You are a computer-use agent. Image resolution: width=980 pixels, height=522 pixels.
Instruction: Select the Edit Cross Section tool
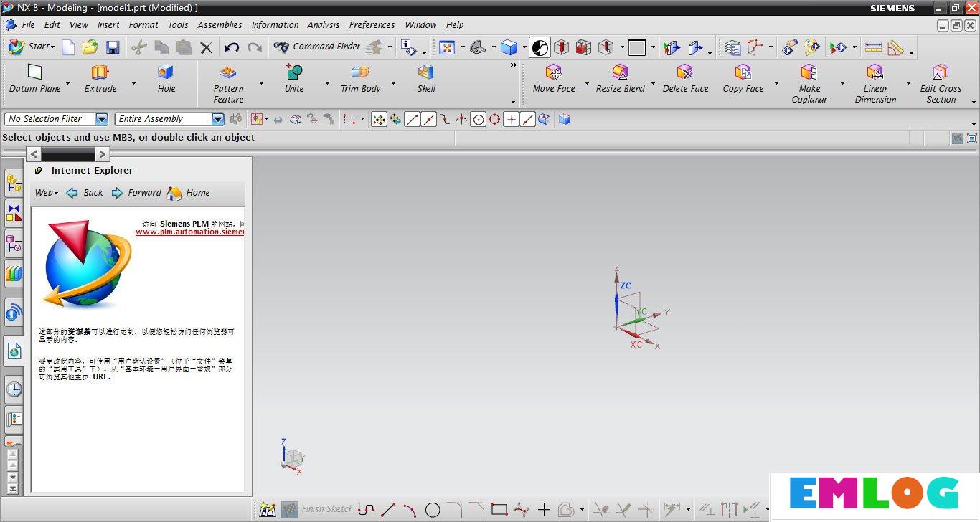pyautogui.click(x=941, y=84)
